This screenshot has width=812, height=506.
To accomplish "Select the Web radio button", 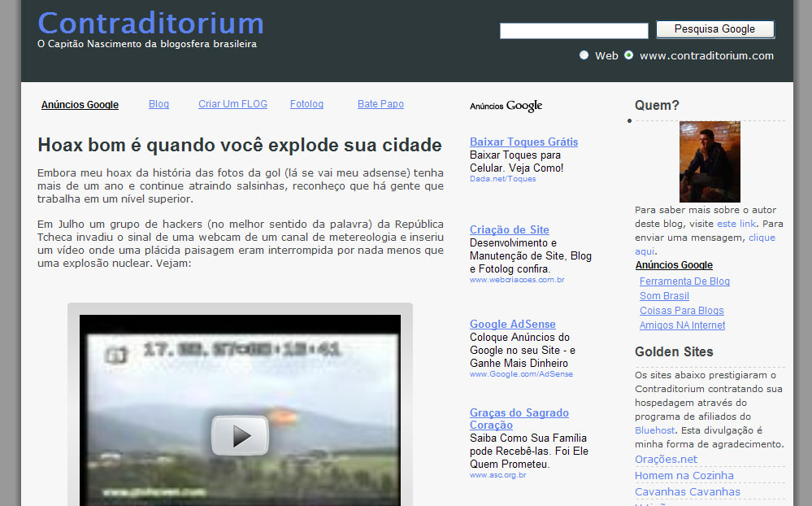I will click(x=584, y=55).
